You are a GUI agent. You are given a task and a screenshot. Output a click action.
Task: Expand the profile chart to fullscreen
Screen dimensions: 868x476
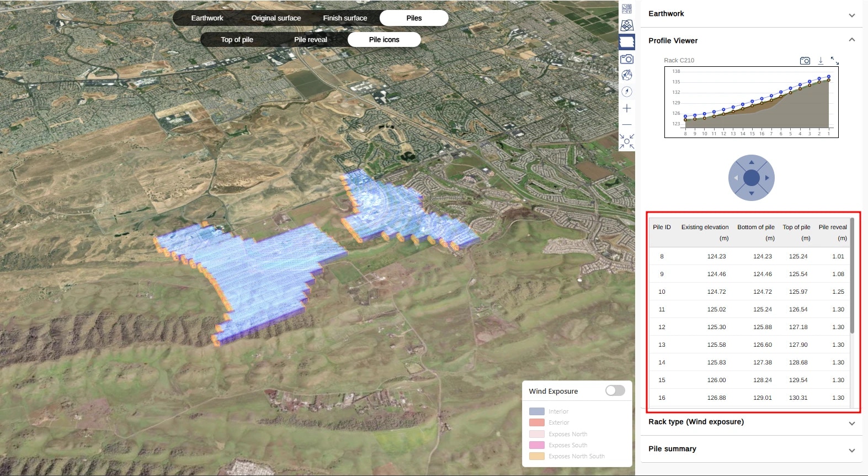(834, 61)
